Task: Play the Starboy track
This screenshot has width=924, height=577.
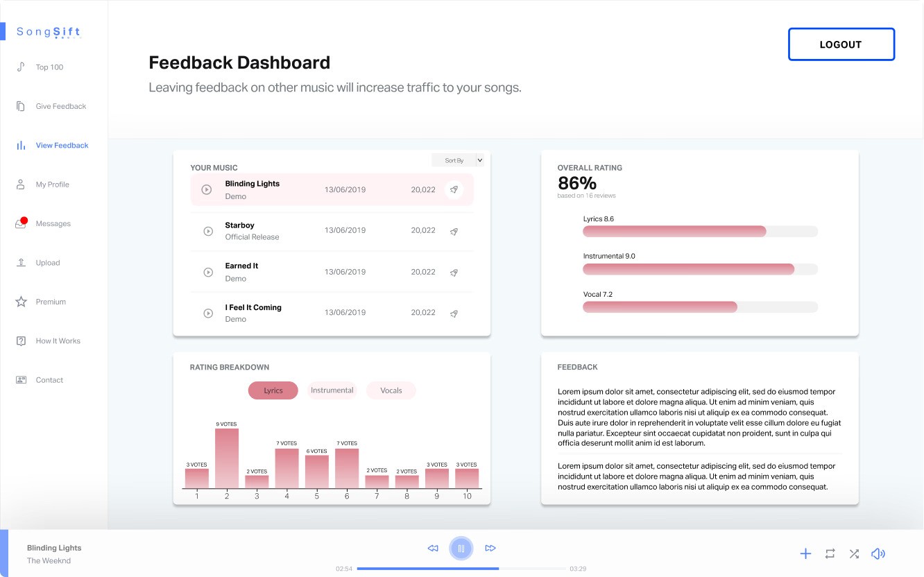Action: [208, 231]
